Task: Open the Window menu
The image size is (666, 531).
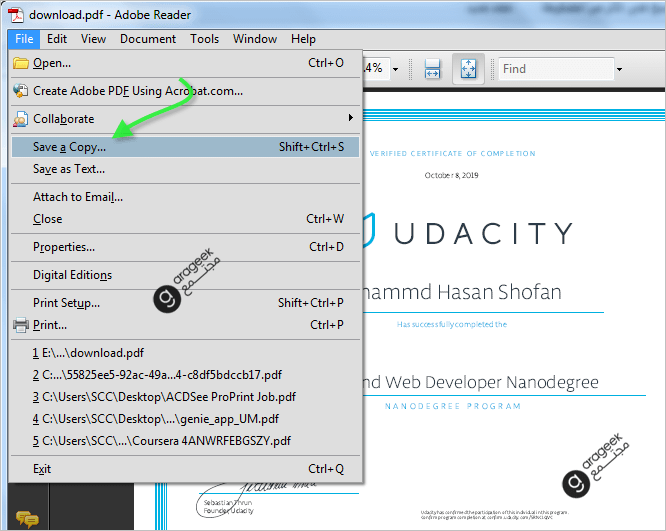Action: (255, 39)
